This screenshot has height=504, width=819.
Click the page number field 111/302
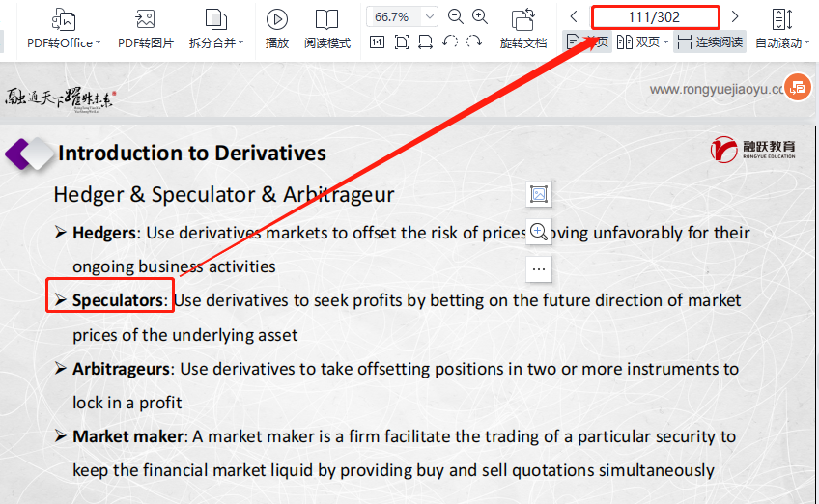click(x=655, y=16)
